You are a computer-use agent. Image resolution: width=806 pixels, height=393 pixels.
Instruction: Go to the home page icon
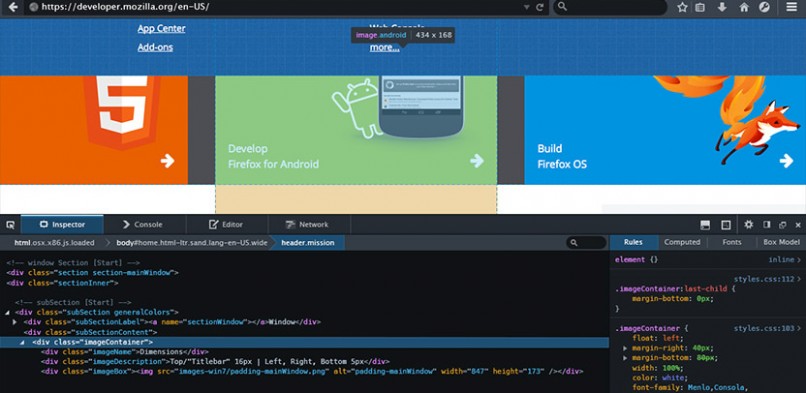744,7
